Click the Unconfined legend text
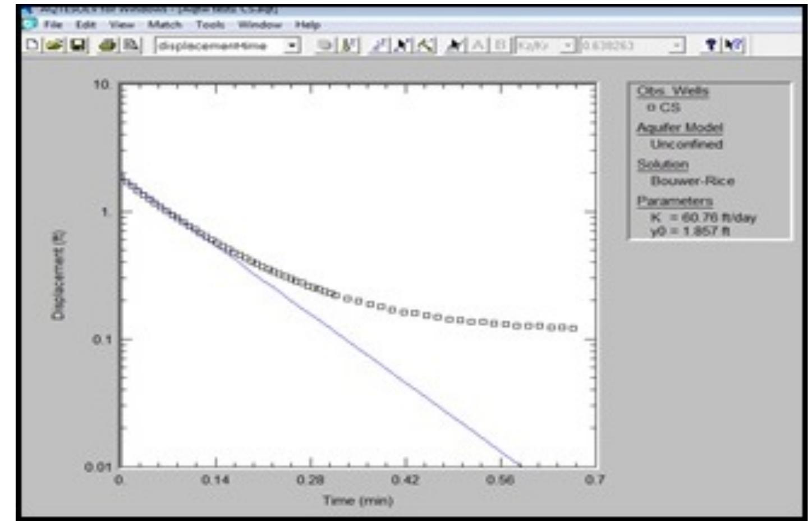The image size is (812, 521). [686, 144]
